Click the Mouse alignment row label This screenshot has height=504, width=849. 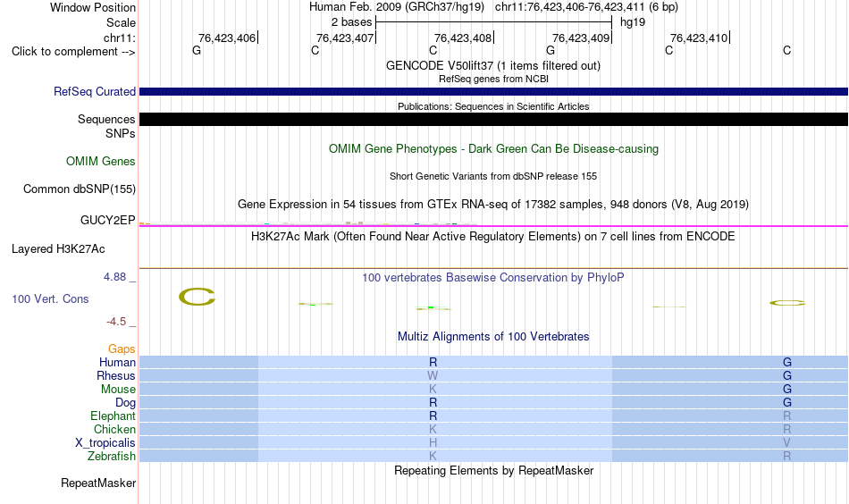coord(118,390)
